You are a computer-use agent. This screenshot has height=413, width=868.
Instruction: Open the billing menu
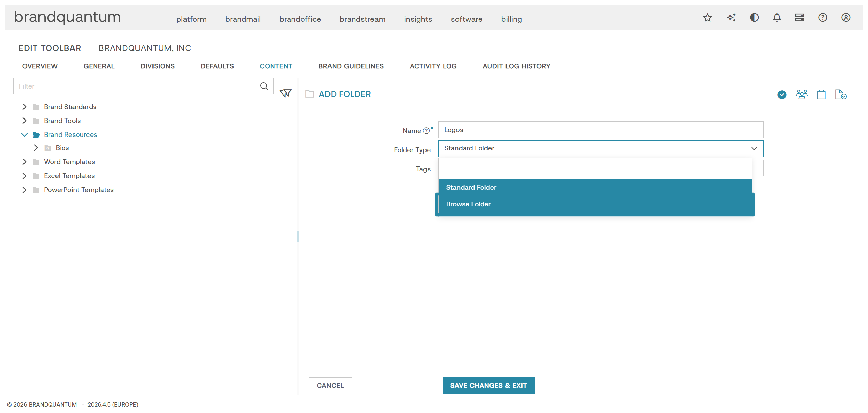[x=511, y=19]
